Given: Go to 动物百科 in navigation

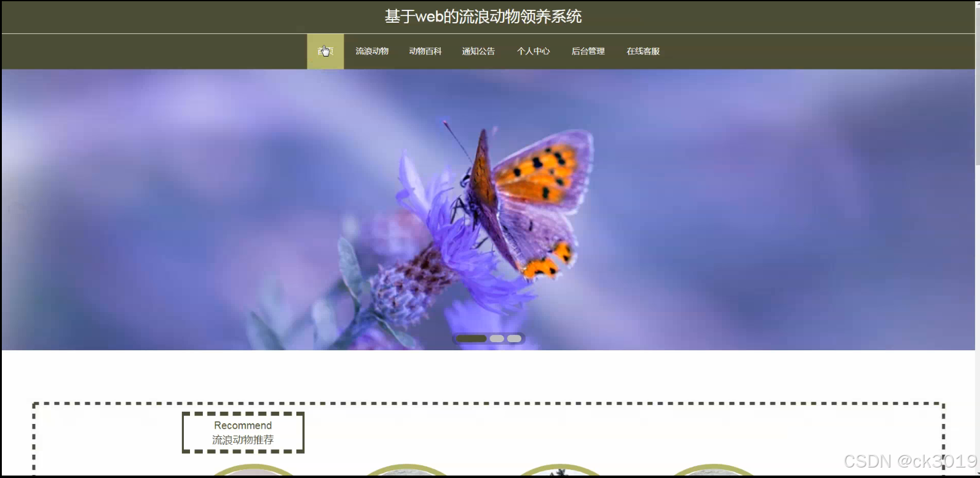Looking at the screenshot, I should pos(425,51).
